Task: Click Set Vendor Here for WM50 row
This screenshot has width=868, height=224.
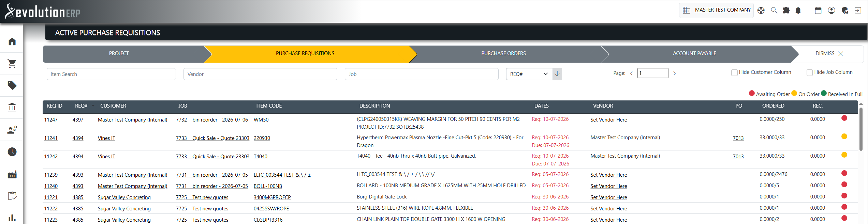Action: (609, 120)
